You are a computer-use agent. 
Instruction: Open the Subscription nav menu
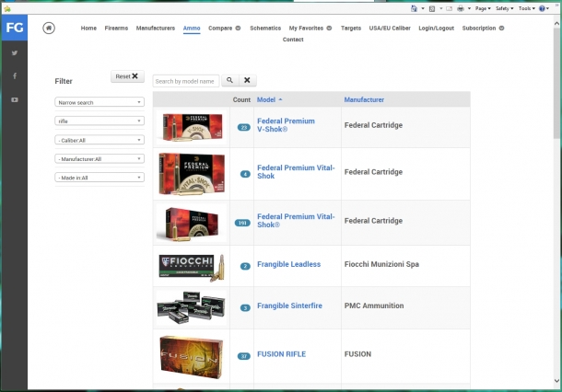pyautogui.click(x=483, y=28)
